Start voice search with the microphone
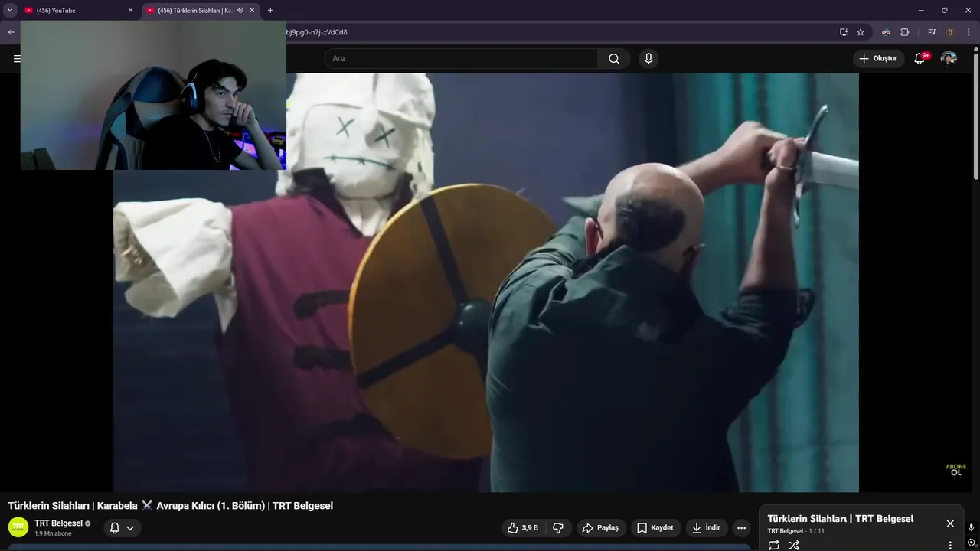Viewport: 980px width, 551px height. click(x=648, y=59)
